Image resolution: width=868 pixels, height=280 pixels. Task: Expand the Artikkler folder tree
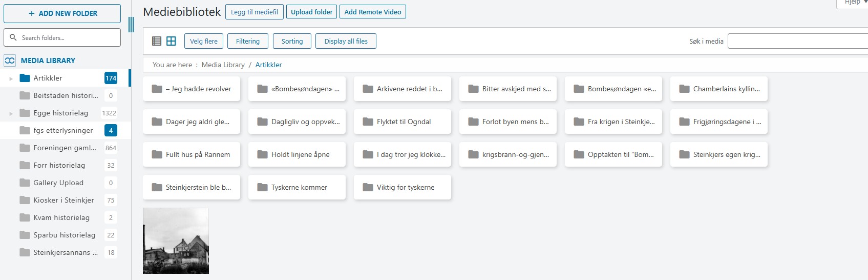(x=11, y=78)
